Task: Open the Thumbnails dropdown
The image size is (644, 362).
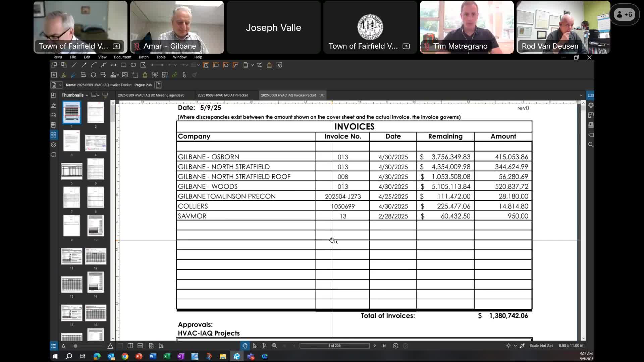Action: click(x=86, y=96)
